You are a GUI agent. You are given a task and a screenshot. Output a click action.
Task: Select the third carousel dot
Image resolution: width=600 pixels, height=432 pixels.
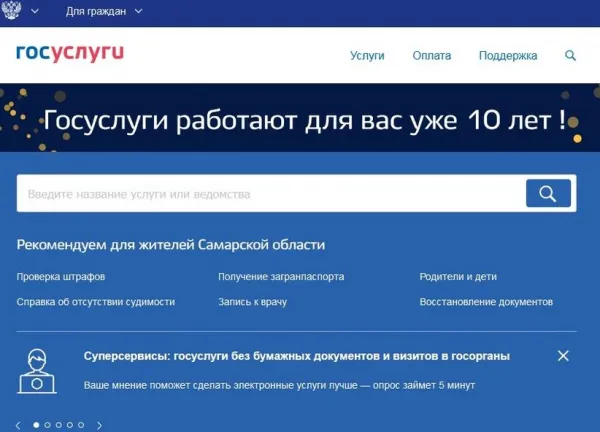point(59,425)
